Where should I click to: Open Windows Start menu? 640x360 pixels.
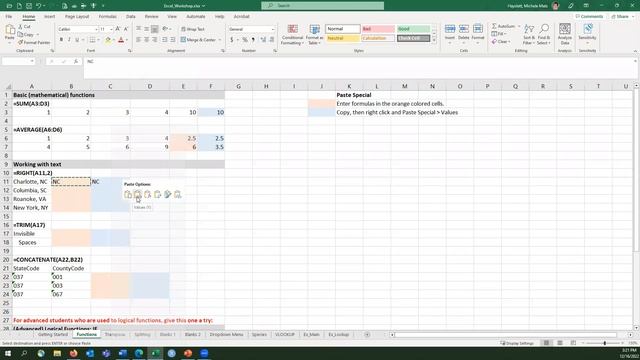(x=8, y=353)
